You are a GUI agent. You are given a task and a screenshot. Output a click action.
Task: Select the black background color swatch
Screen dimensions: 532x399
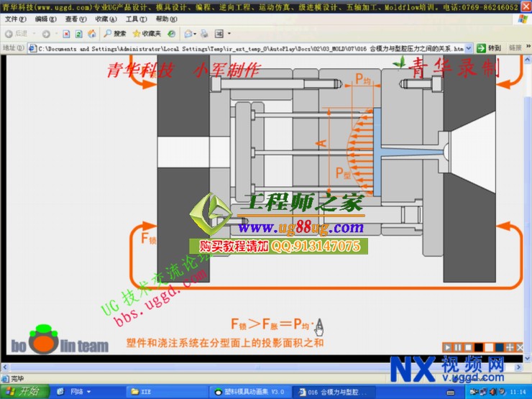478,347
